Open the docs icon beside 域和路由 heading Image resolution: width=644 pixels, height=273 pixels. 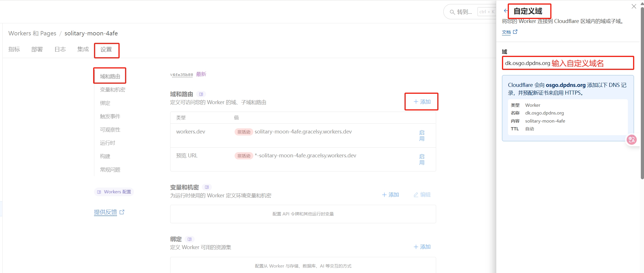coord(201,94)
